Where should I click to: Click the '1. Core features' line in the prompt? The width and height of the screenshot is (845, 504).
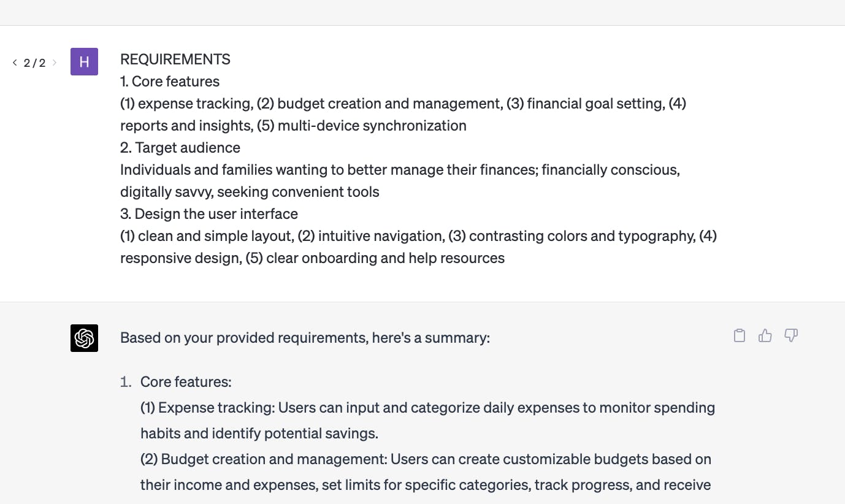point(170,82)
